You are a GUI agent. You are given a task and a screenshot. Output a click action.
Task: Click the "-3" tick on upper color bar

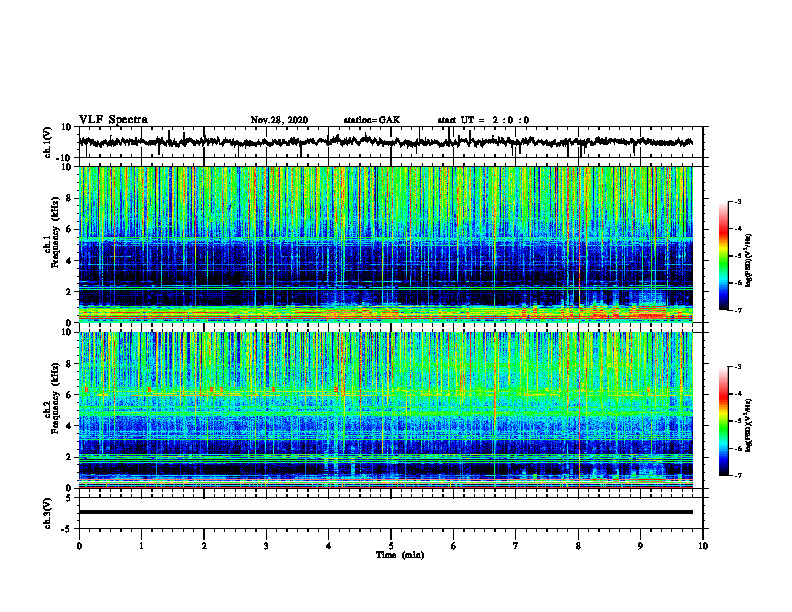[x=738, y=201]
